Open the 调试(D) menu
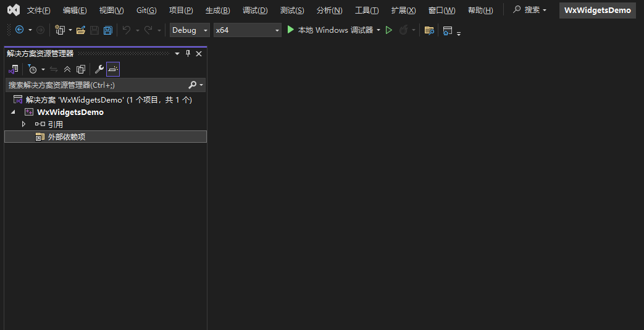 pos(254,11)
